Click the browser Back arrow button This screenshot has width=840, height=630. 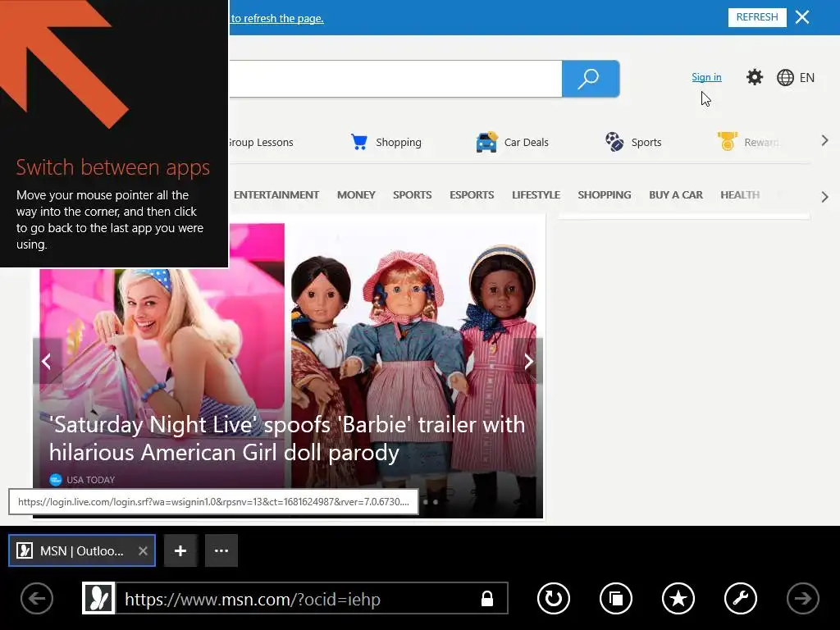37,598
